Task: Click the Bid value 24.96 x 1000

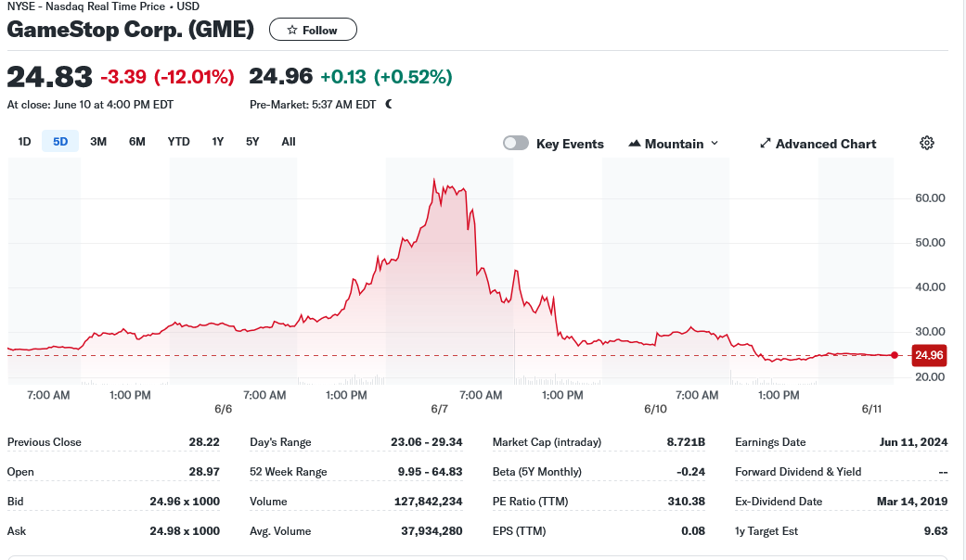Action: click(x=185, y=501)
